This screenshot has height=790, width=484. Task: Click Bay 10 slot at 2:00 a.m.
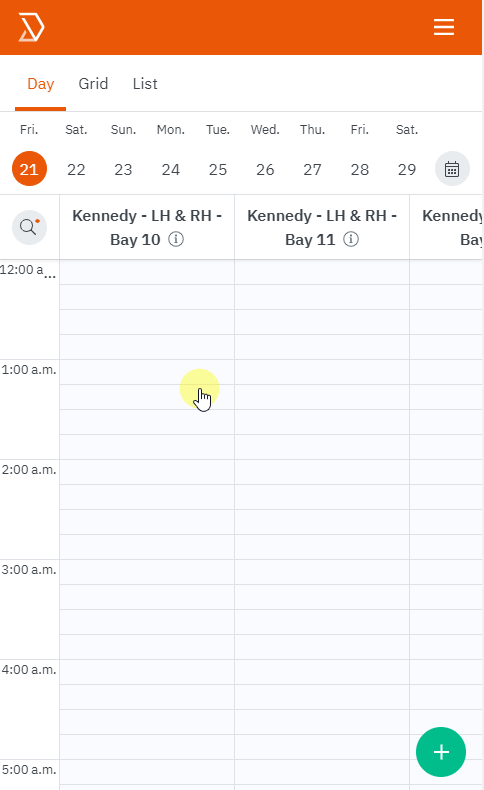click(147, 472)
